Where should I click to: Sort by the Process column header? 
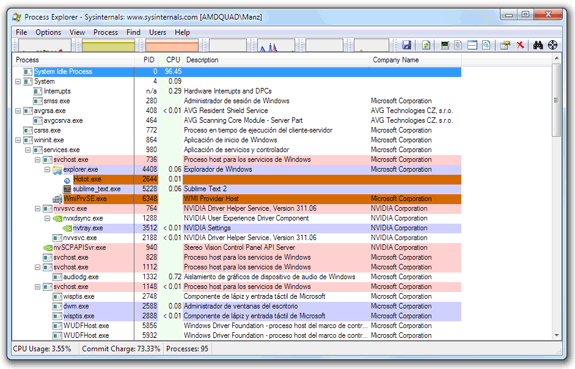click(x=73, y=60)
